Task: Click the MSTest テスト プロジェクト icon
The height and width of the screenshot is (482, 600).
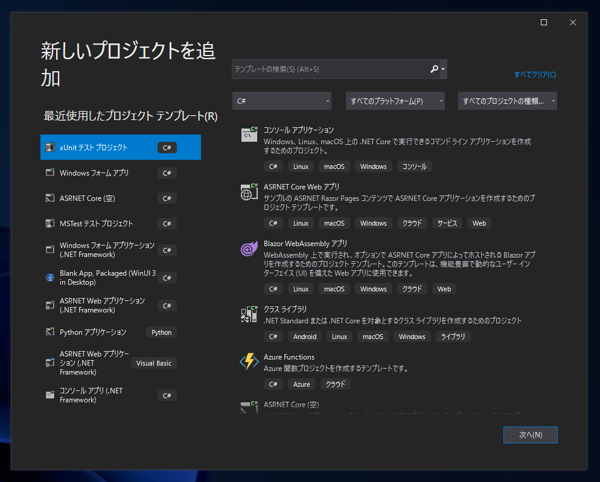Action: point(50,223)
